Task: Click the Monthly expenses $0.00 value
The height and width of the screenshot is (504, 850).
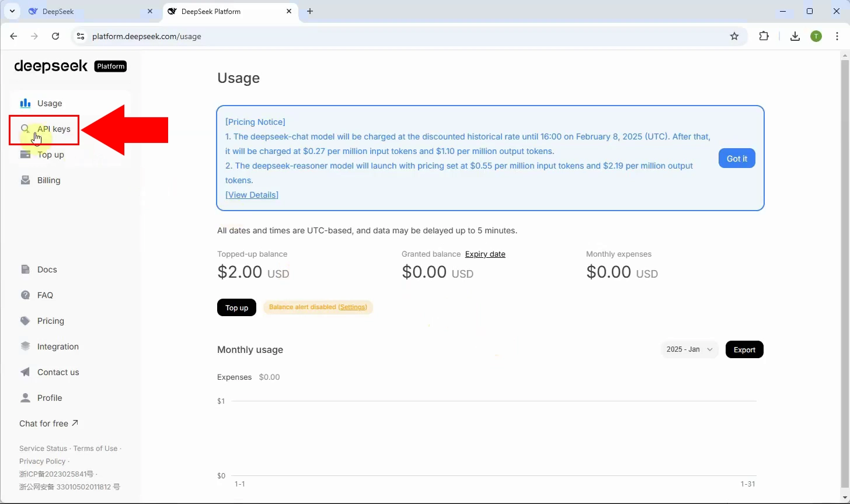Action: 622,272
